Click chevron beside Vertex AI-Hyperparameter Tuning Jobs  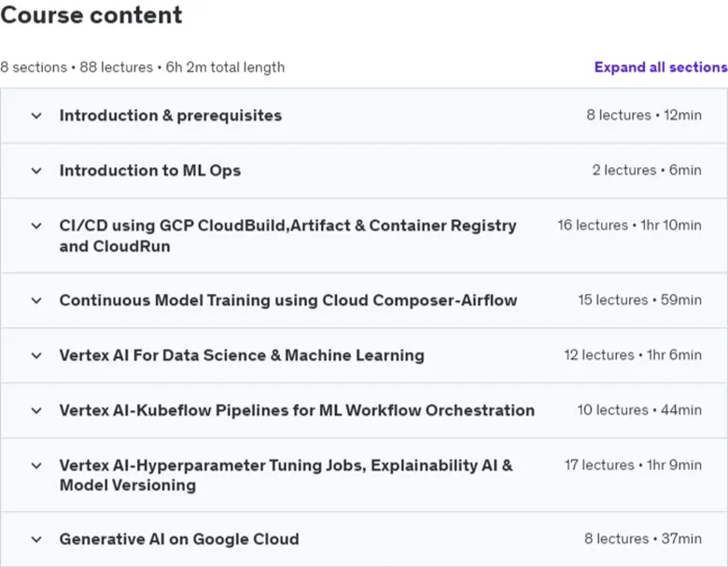tap(36, 466)
